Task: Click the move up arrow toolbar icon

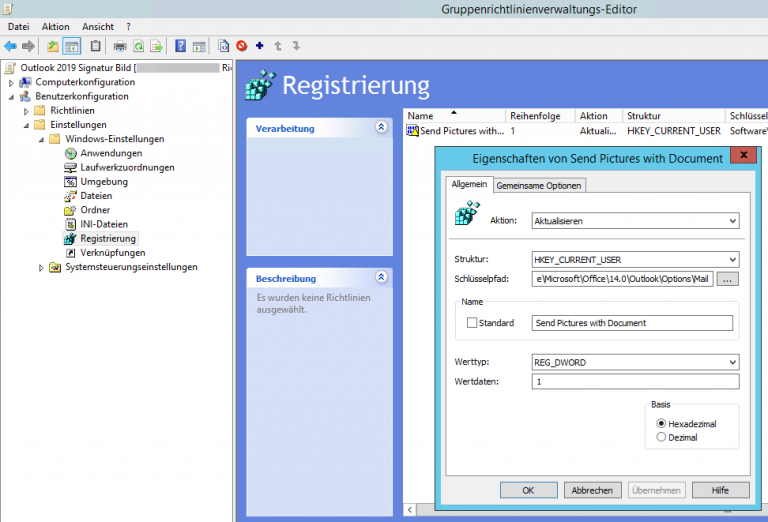Action: tap(278, 46)
